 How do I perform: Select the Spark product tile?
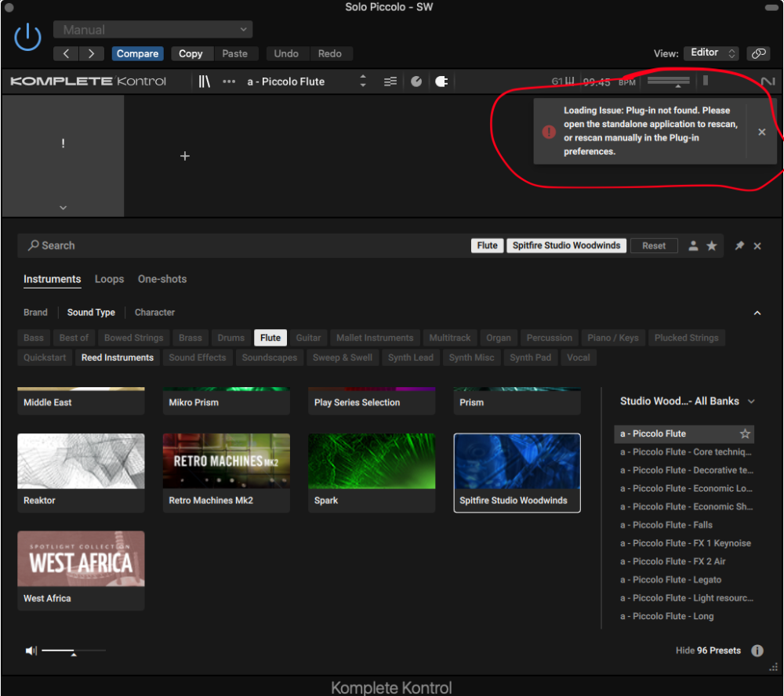pos(372,473)
